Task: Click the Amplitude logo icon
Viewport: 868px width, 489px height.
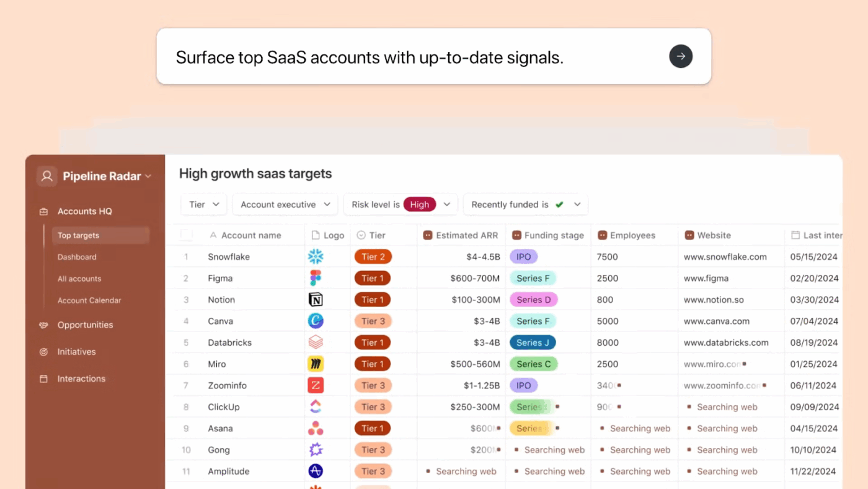Action: pos(316,471)
